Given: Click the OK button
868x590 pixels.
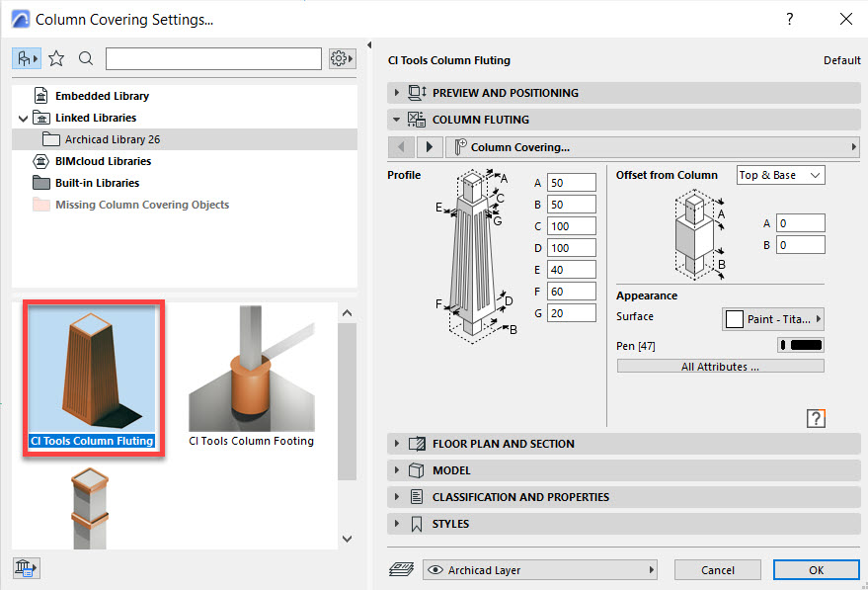Looking at the screenshot, I should 816,570.
